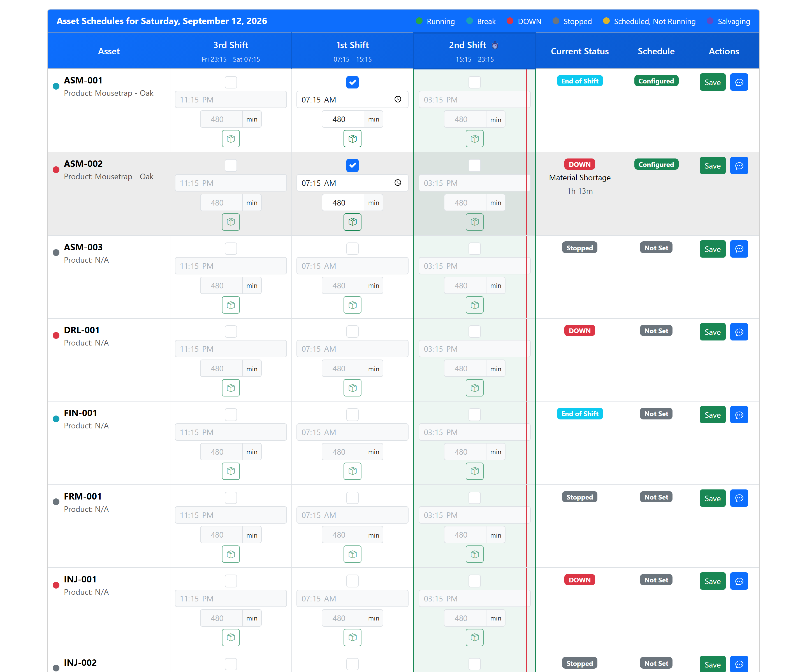Click Save for INJ-001

713,581
